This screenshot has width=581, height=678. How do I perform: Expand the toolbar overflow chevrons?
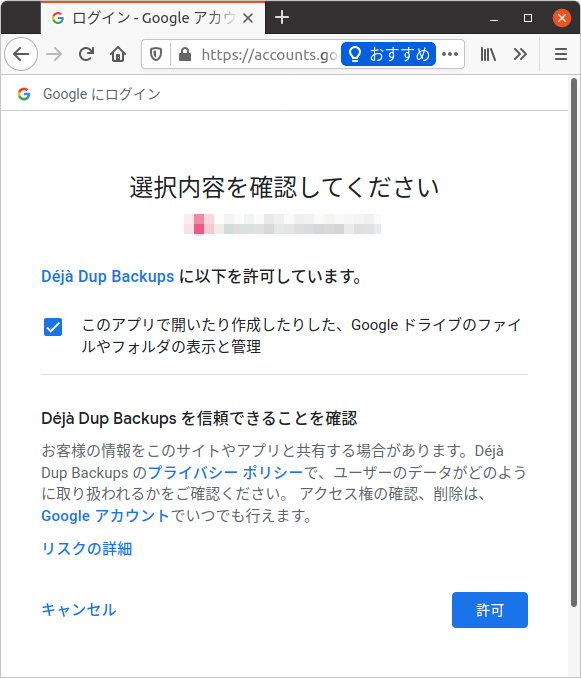point(520,54)
